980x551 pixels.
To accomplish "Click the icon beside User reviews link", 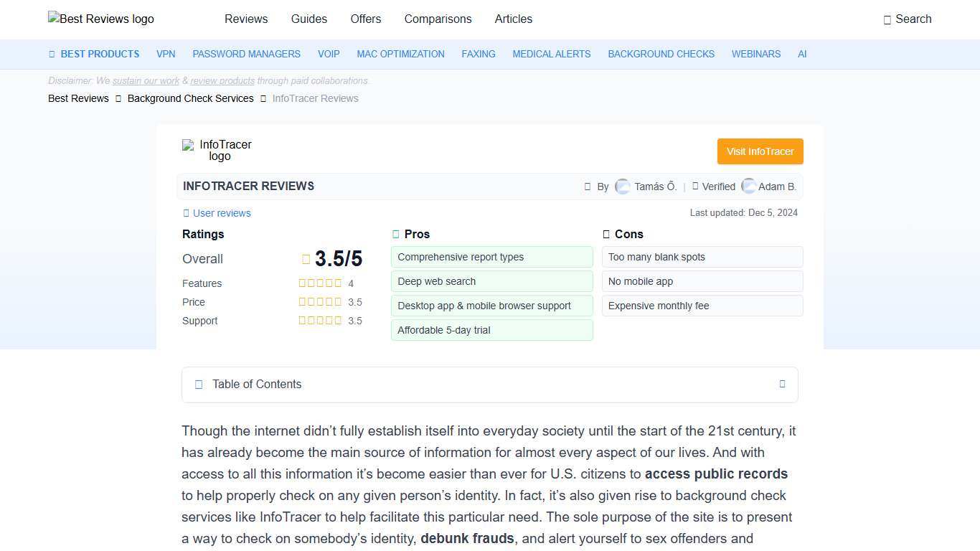I will pos(184,213).
